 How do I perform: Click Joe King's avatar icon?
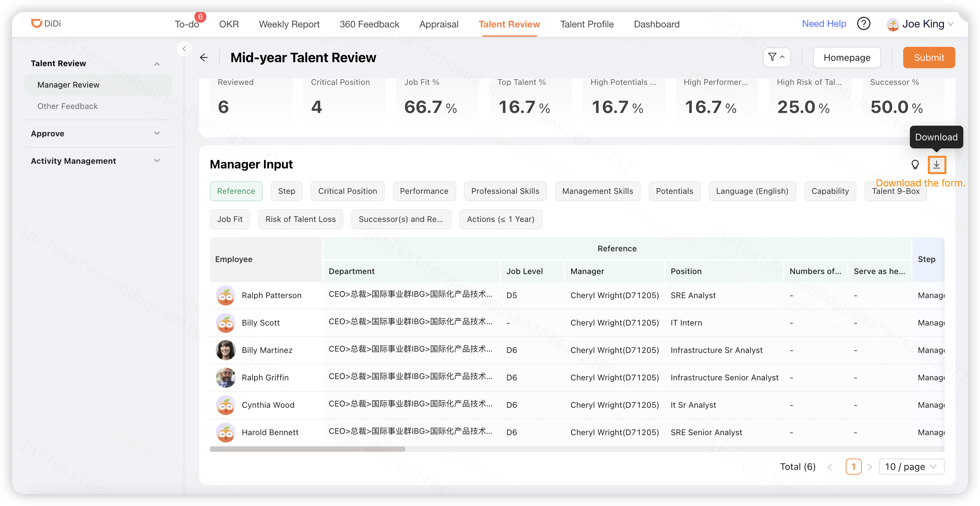click(892, 25)
